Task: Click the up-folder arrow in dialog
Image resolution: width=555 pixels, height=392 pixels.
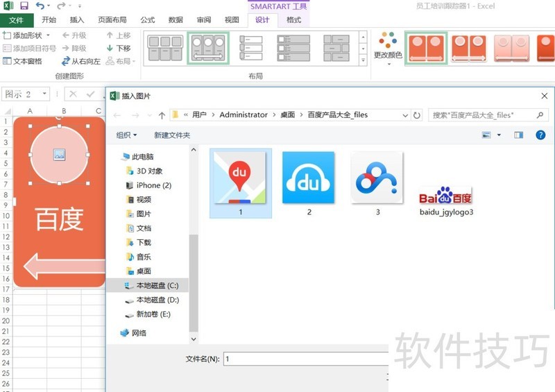Action: tap(162, 115)
